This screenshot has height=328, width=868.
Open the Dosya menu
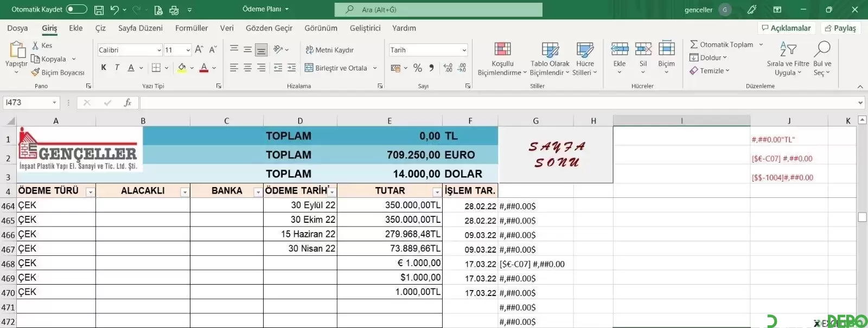[17, 28]
